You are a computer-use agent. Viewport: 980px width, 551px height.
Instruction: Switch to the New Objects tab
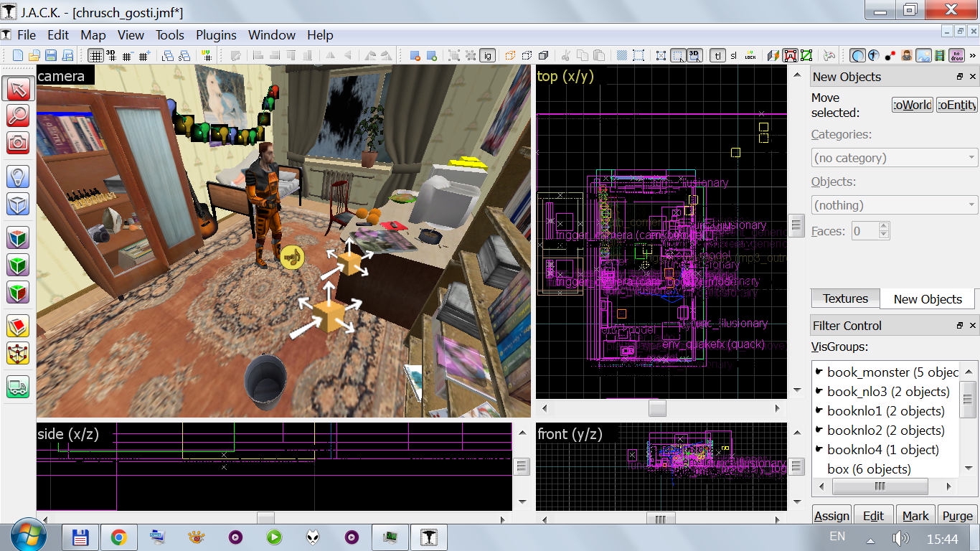(928, 299)
